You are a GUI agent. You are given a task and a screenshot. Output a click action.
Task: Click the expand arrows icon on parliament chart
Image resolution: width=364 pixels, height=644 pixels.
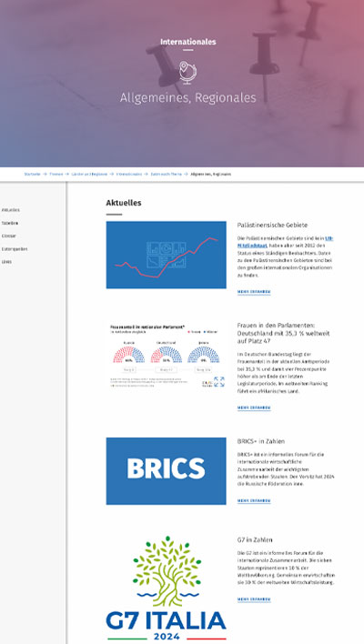point(219,381)
